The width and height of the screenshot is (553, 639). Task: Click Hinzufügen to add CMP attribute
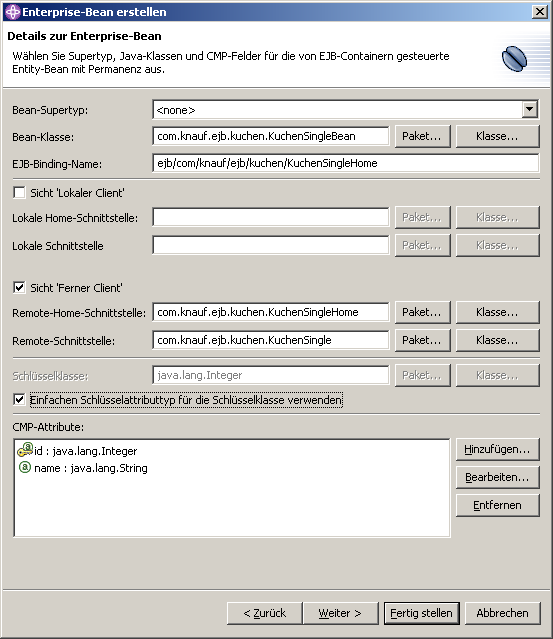498,450
